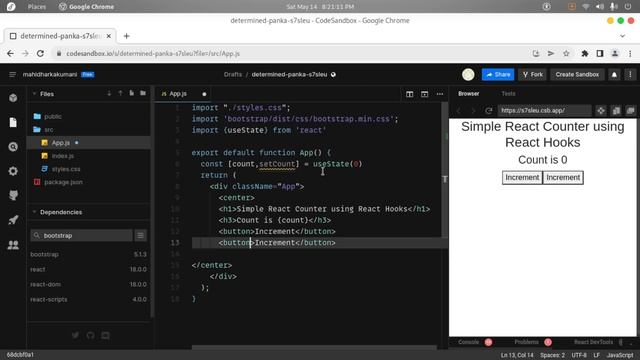Viewport: 640px width, 360px height.
Task: Open the Explorer file icon in sidebar
Action: pos(13,122)
